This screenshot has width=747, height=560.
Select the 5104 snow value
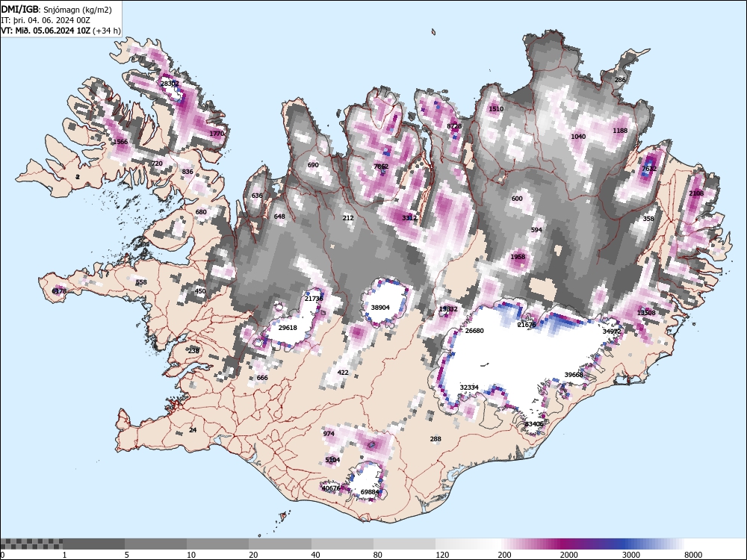click(x=332, y=459)
